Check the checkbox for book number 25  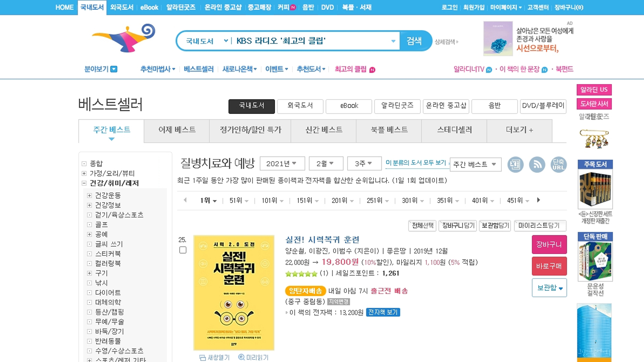point(183,250)
